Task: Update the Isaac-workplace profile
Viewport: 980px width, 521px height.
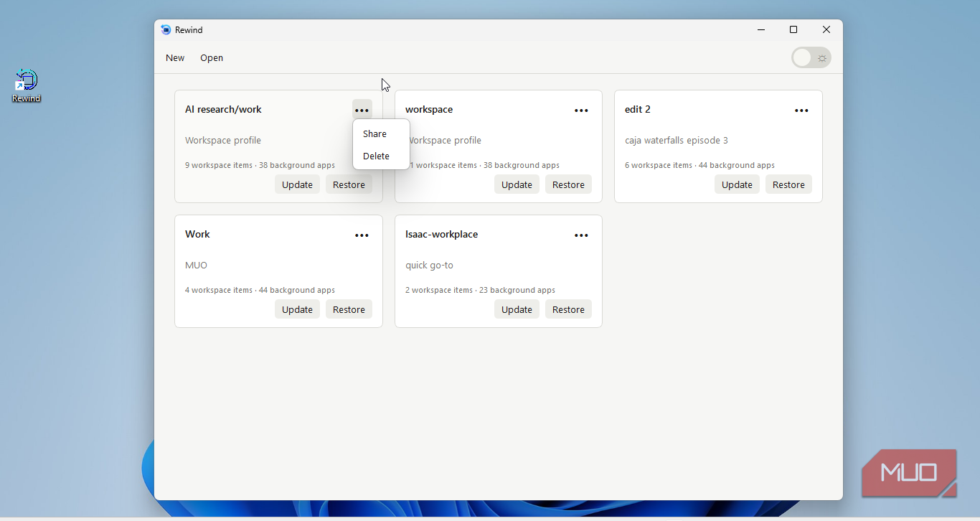Action: tap(517, 309)
